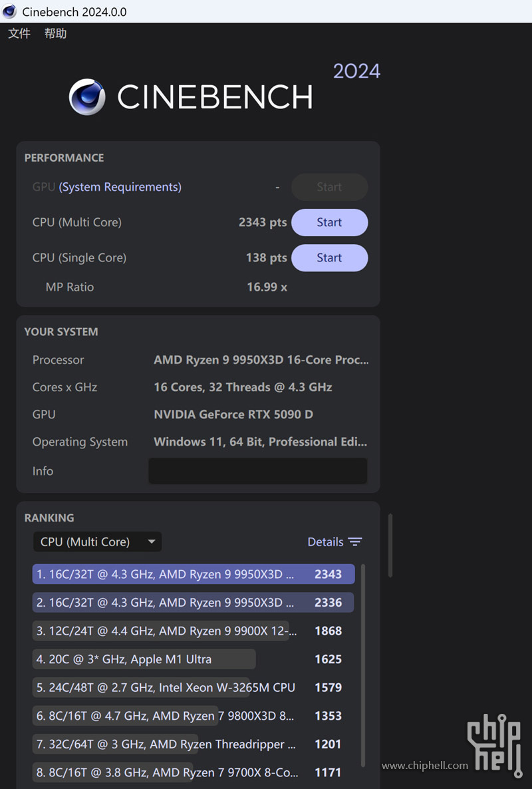Select the top 9950X3D result scoring 2343

[x=193, y=574]
